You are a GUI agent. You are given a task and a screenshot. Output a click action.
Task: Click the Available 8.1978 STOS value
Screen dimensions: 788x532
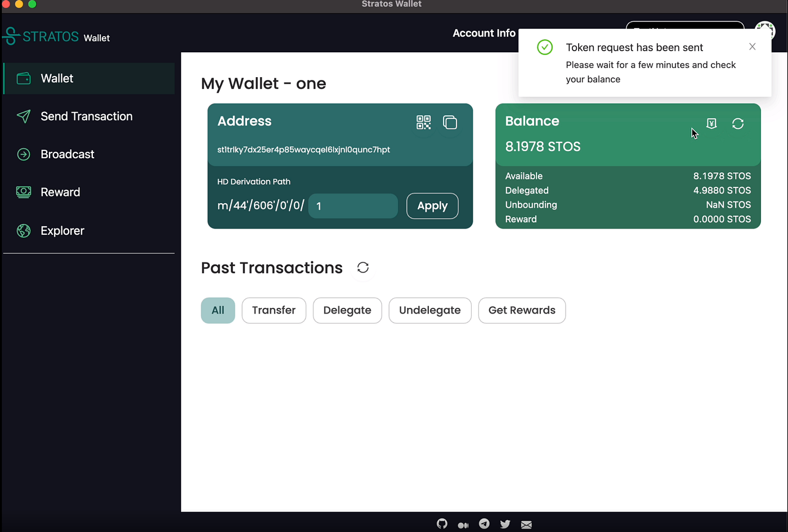point(722,176)
